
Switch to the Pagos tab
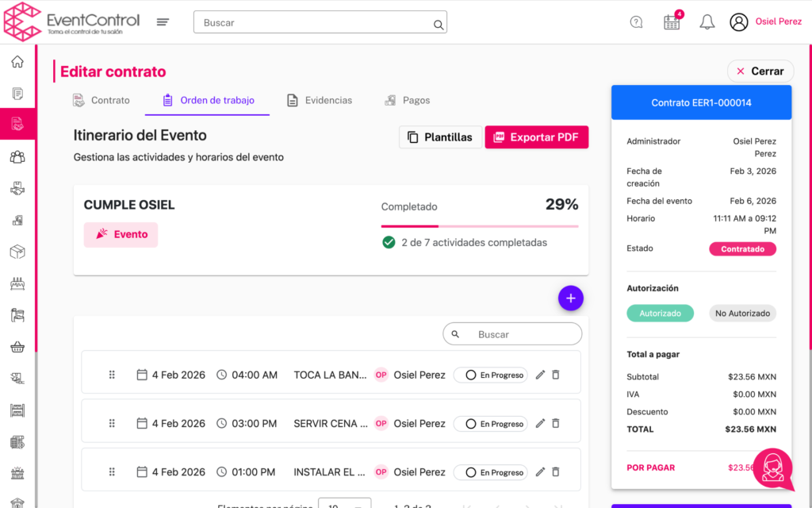point(407,101)
